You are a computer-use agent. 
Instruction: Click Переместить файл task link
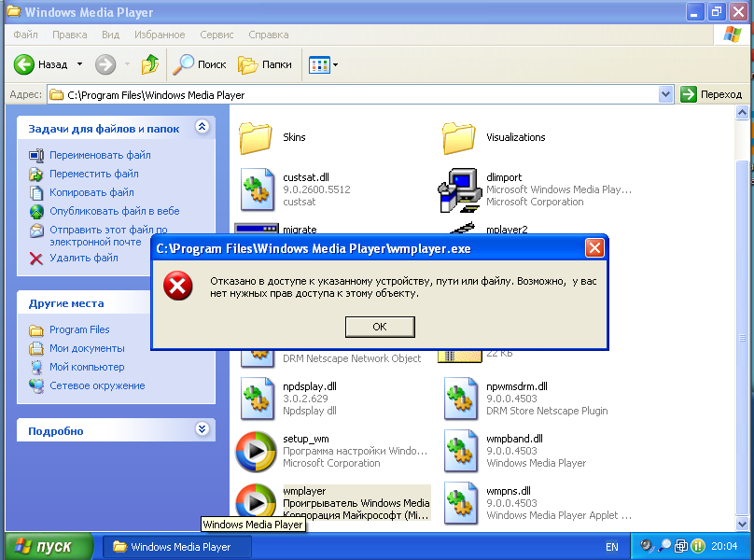tap(94, 174)
